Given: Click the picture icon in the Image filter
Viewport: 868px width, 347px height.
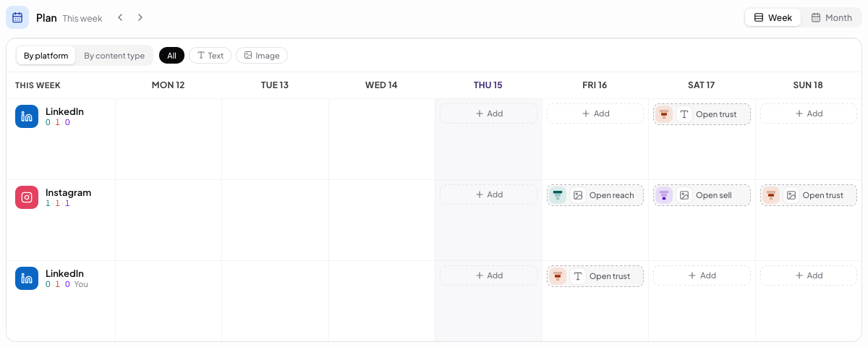Looking at the screenshot, I should tap(248, 55).
